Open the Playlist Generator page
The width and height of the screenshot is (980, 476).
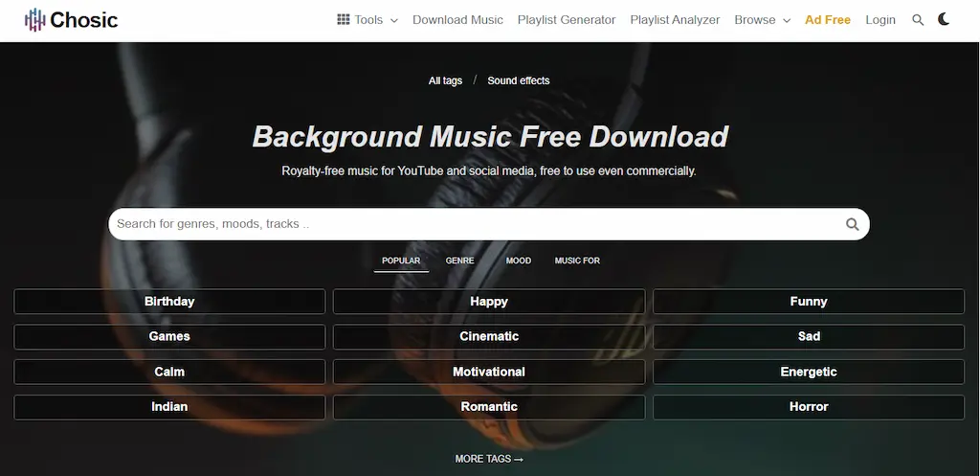[x=567, y=20]
